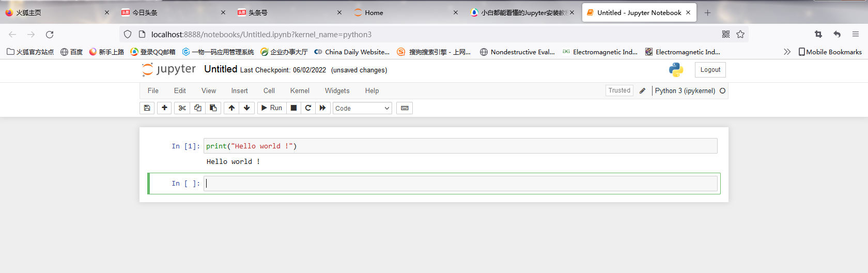Open the China Daily Website bookmark
Image resolution: width=868 pixels, height=273 pixels.
pyautogui.click(x=352, y=52)
